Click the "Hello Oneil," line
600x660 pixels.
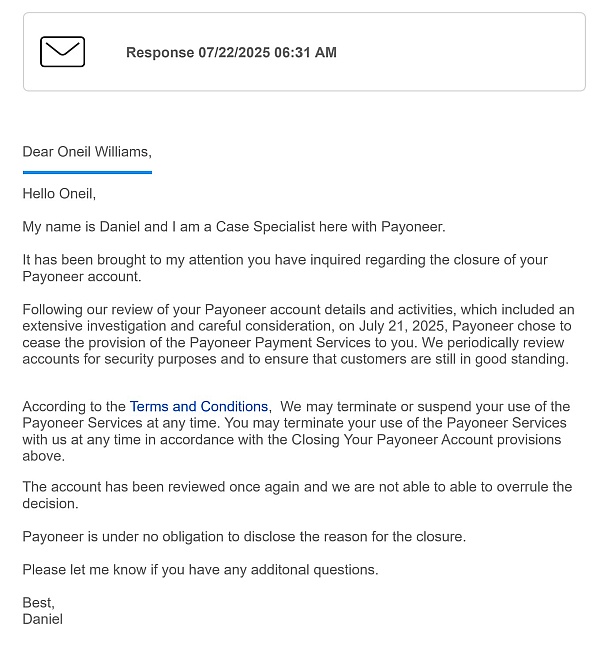(x=59, y=194)
